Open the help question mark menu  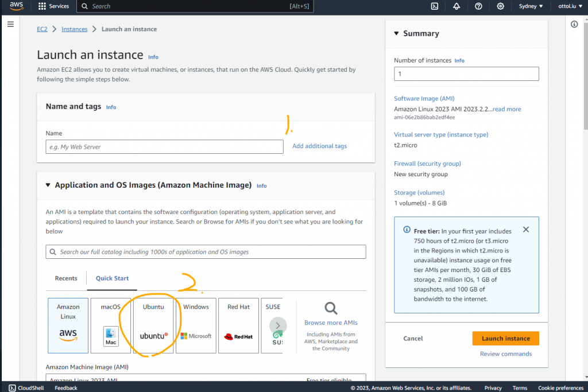[x=478, y=6]
